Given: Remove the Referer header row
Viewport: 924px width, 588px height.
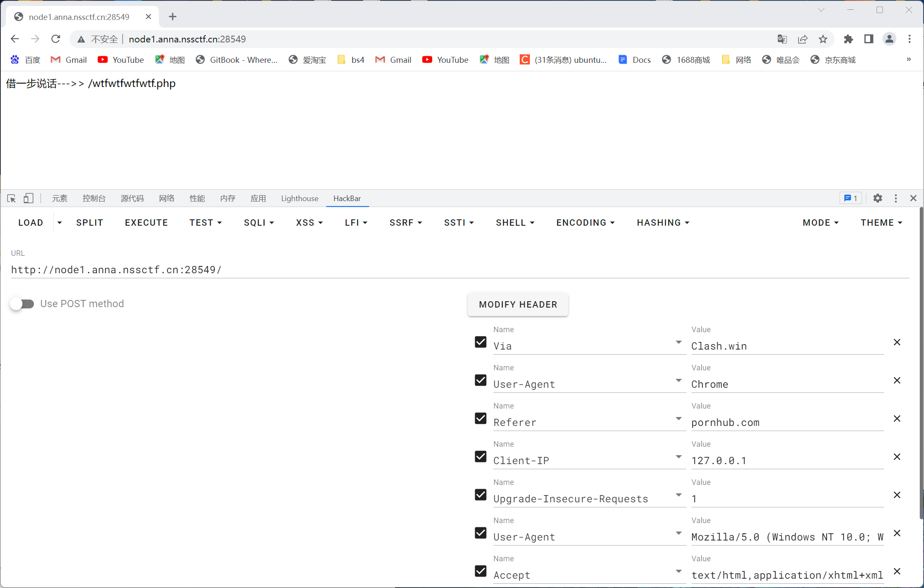Looking at the screenshot, I should click(x=897, y=419).
